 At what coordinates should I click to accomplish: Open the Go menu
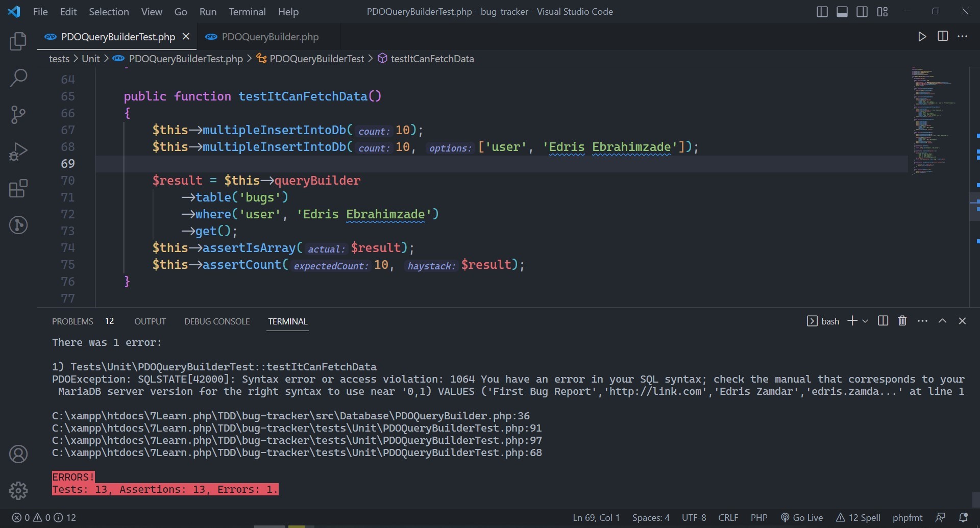pos(181,12)
